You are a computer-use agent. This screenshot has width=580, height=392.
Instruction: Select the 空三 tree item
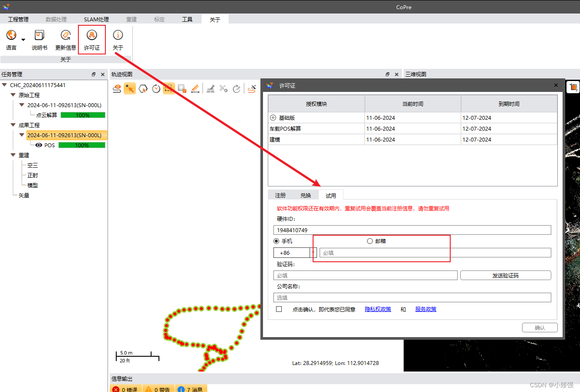click(x=33, y=165)
